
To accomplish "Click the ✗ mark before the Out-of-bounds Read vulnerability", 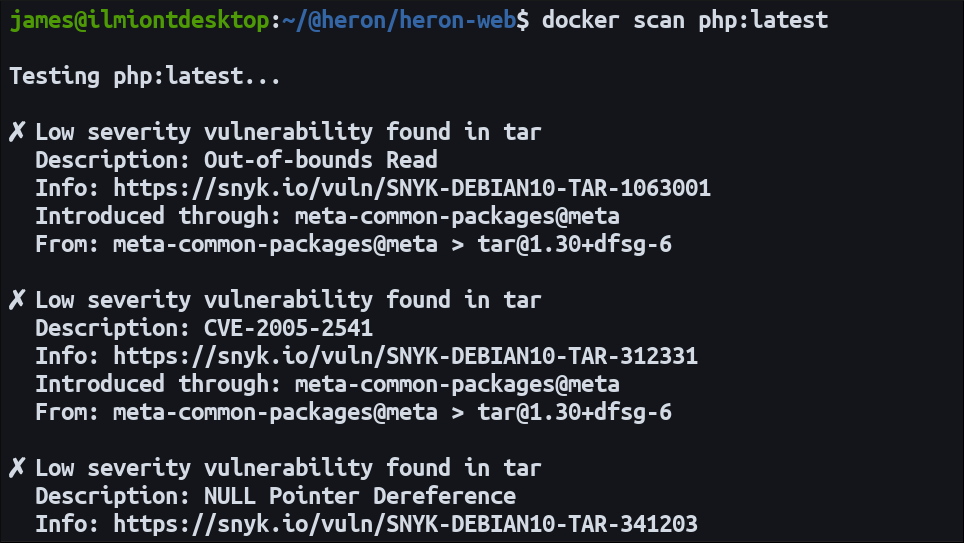I will pos(17,131).
